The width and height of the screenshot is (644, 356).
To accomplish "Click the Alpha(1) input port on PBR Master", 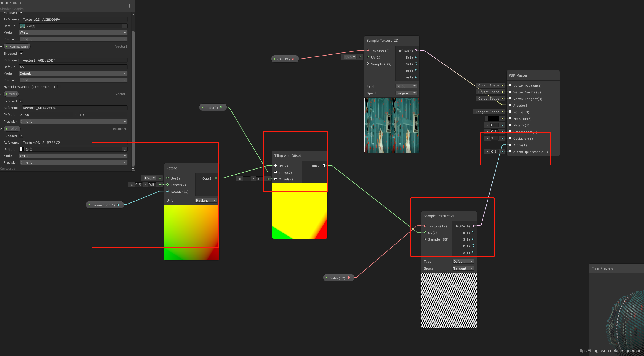I will point(510,145).
